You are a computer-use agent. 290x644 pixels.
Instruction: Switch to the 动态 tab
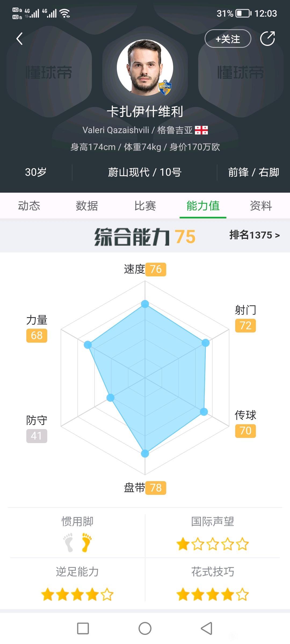29,206
